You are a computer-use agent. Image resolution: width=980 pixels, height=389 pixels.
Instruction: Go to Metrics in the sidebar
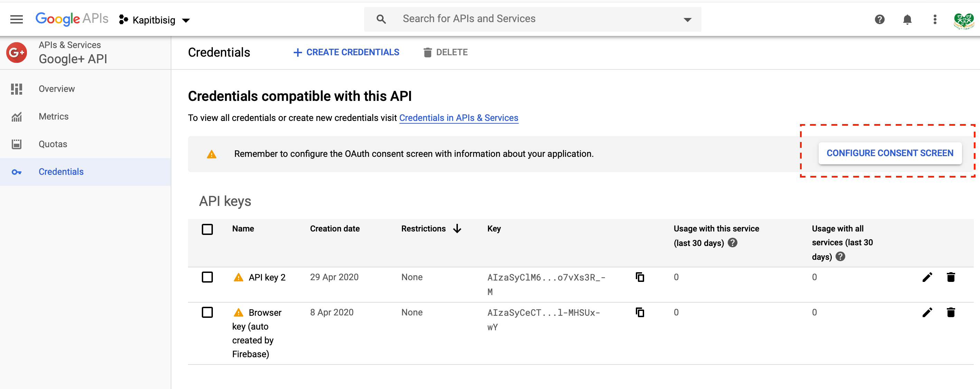coord(54,116)
